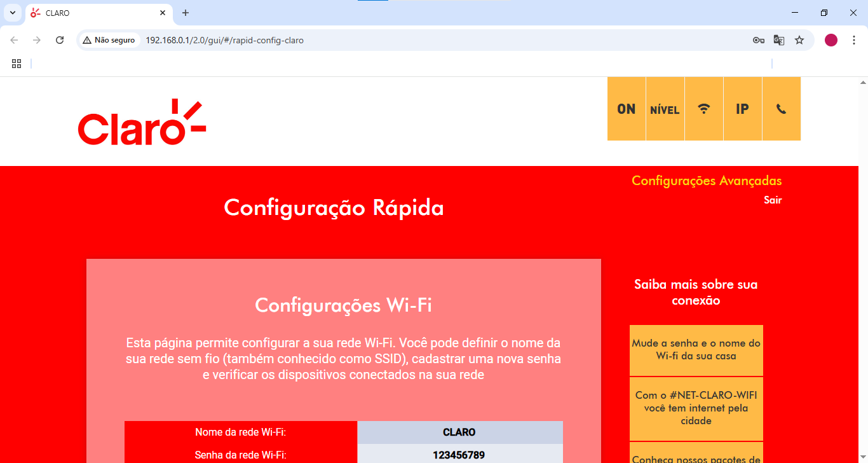Viewport: 868px width, 463px height.
Task: Click the 'Configuração Rápida' heading
Action: [334, 208]
